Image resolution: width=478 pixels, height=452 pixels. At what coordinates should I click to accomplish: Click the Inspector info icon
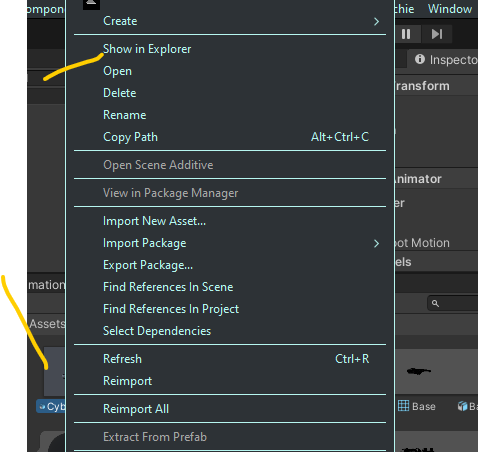click(420, 59)
